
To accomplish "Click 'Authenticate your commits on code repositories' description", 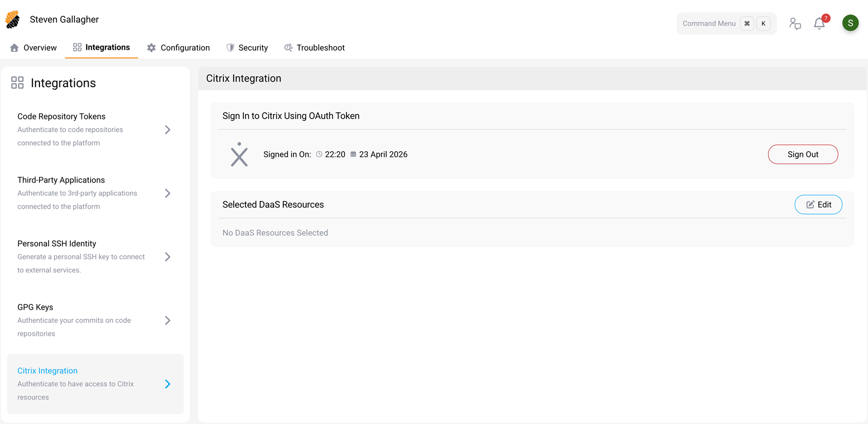I will pyautogui.click(x=74, y=327).
